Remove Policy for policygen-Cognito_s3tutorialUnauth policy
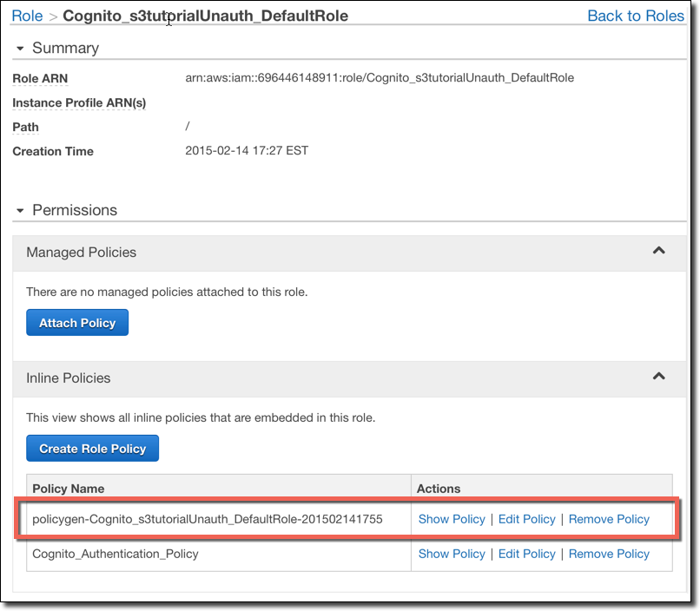Image resolution: width=700 pixels, height=611 pixels. (609, 519)
